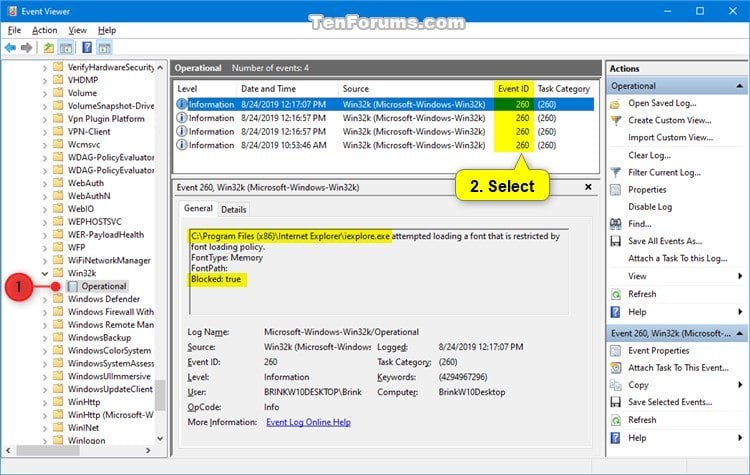Click the Forward arrow toolbar icon
750x475 pixels.
26,47
